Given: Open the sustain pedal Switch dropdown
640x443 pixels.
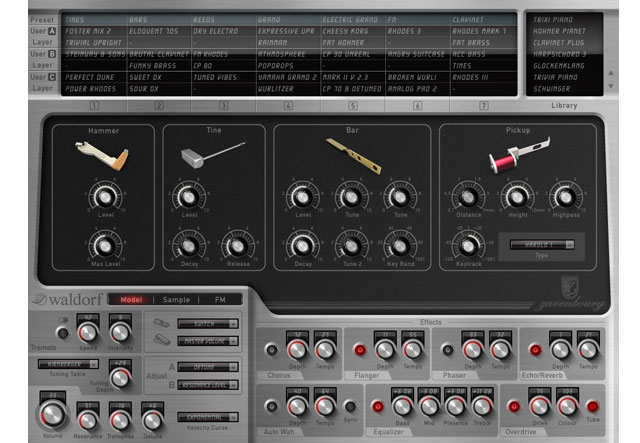Looking at the screenshot, I should point(208,324).
